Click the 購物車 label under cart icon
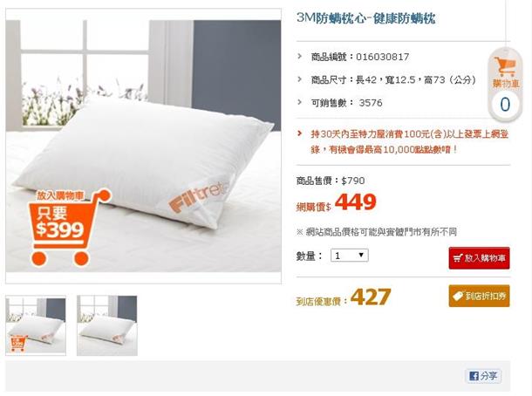Viewport: 532px width, 396px height. 506,83
